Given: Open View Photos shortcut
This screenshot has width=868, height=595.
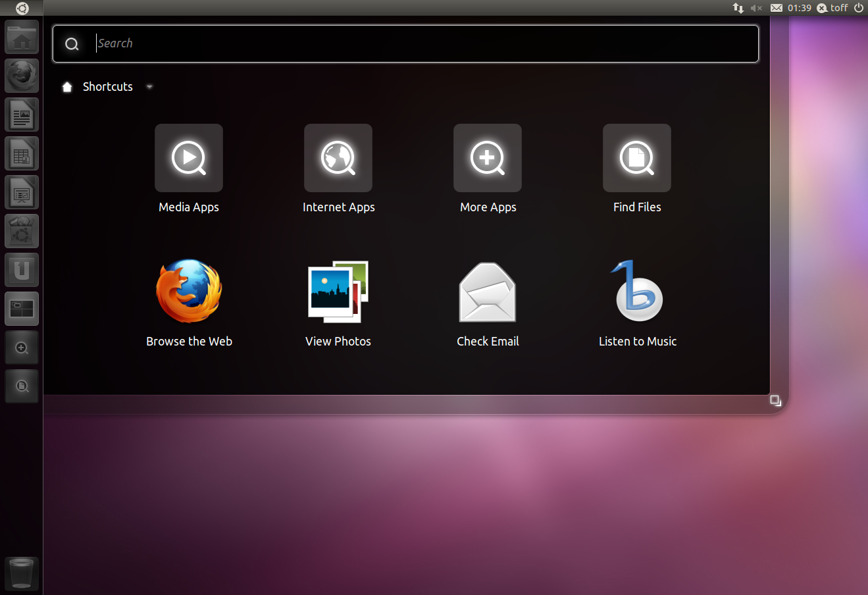Looking at the screenshot, I should 338,292.
